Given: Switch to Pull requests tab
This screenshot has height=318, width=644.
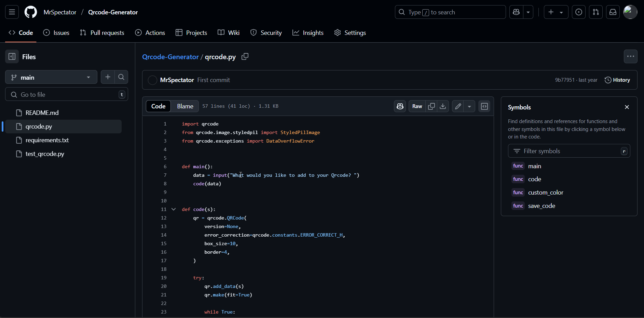Looking at the screenshot, I should (x=102, y=33).
